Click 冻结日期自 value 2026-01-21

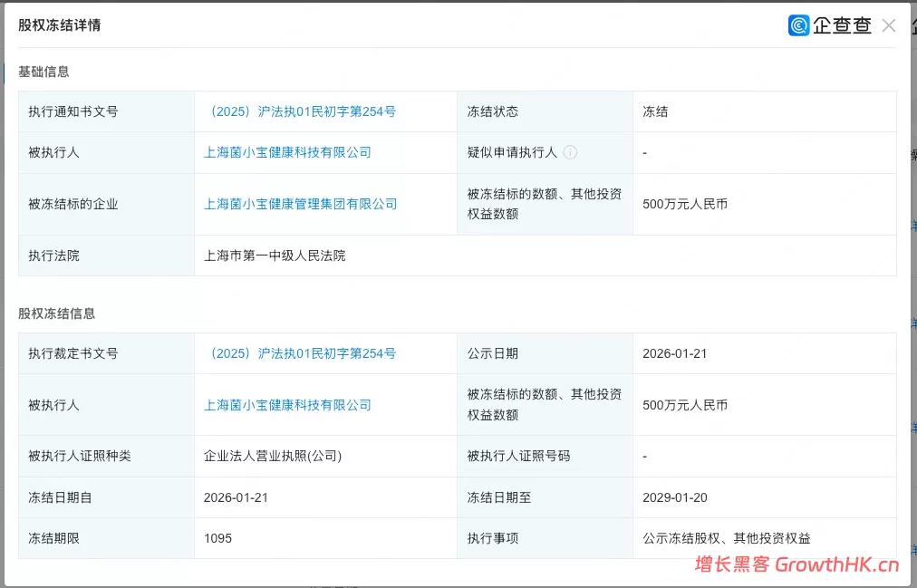(236, 497)
